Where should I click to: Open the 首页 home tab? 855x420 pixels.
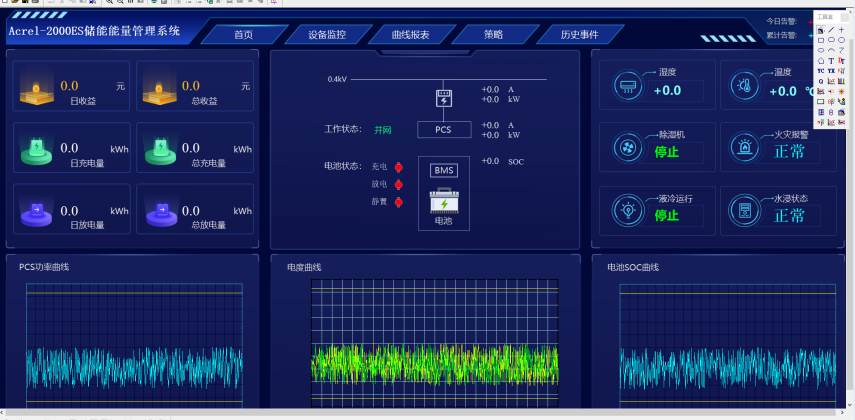tap(243, 34)
